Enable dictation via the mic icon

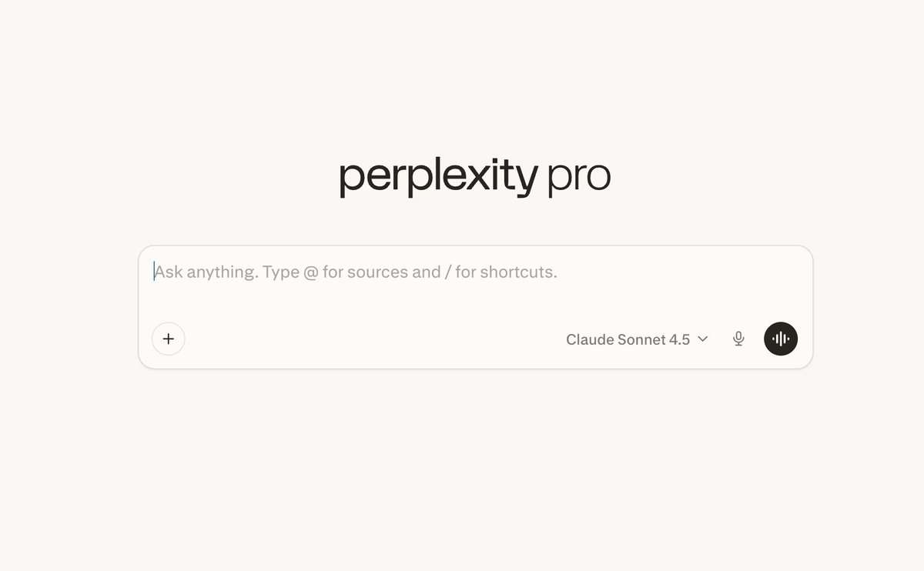(x=738, y=339)
